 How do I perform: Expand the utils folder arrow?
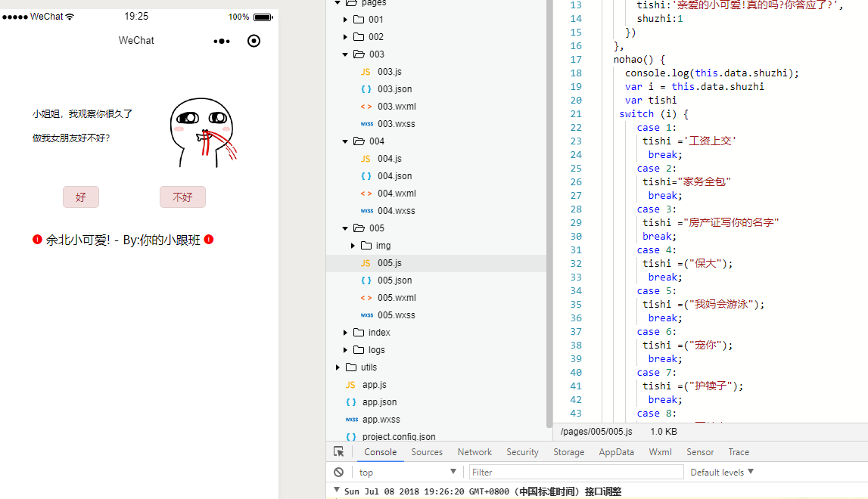[x=338, y=367]
